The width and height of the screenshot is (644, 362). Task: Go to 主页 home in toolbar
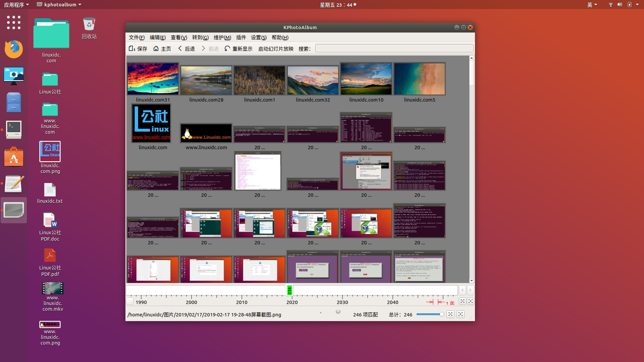162,49
